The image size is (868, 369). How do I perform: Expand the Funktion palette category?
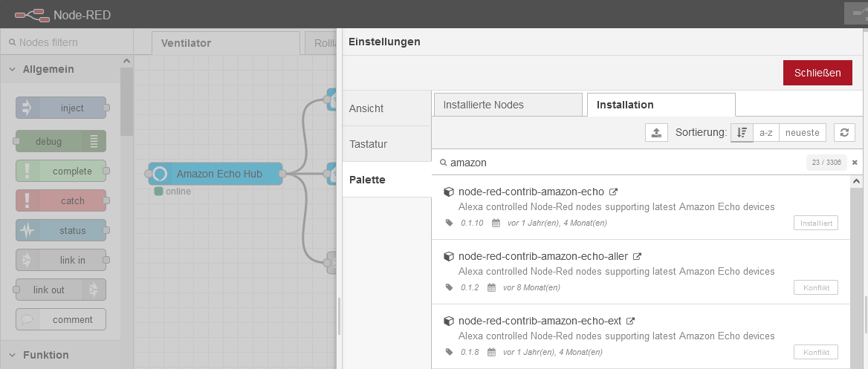(12, 355)
